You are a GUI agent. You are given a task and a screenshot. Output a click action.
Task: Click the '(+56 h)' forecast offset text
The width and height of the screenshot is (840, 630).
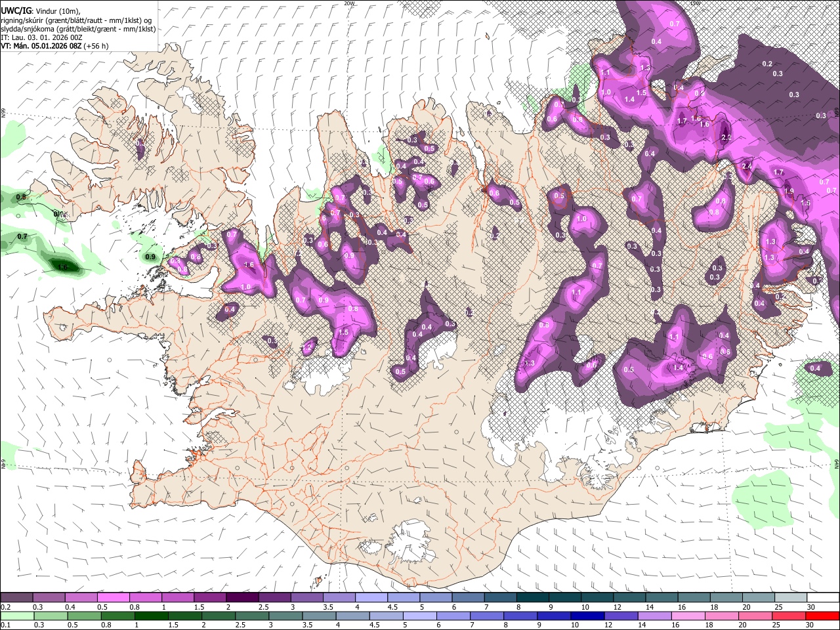tap(96, 46)
